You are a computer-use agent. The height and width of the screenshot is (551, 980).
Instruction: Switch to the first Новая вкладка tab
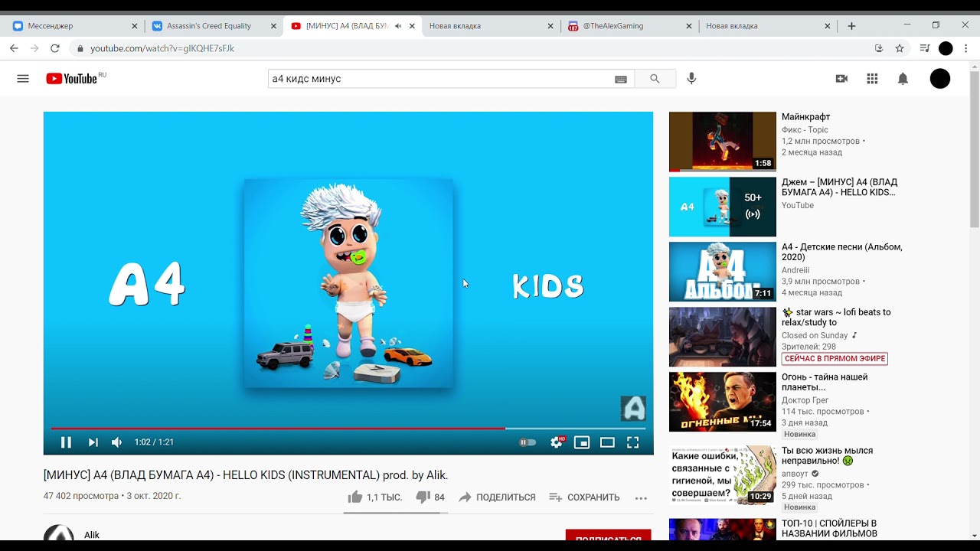point(490,26)
